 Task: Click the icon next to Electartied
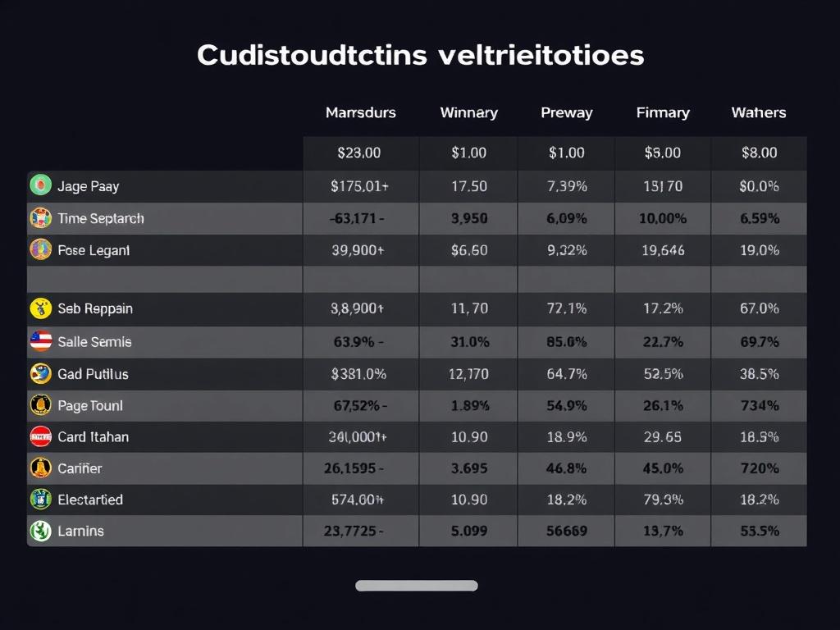(40, 499)
